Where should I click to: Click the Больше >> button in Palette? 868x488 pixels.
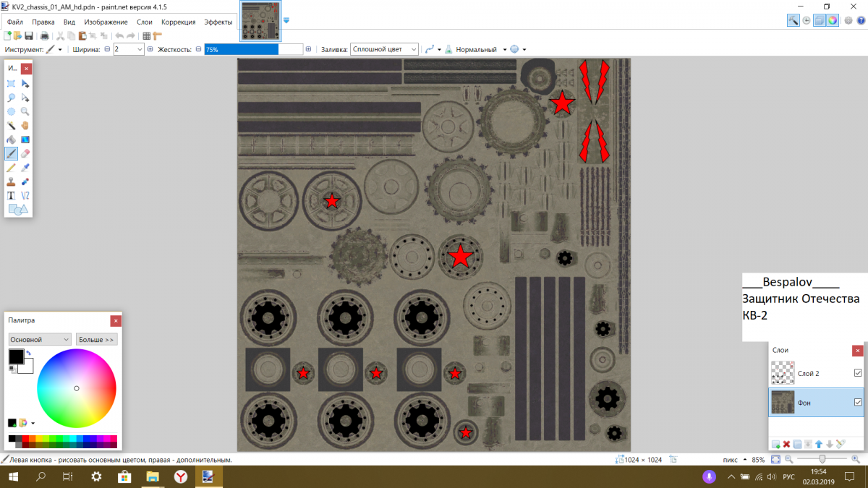tap(96, 339)
